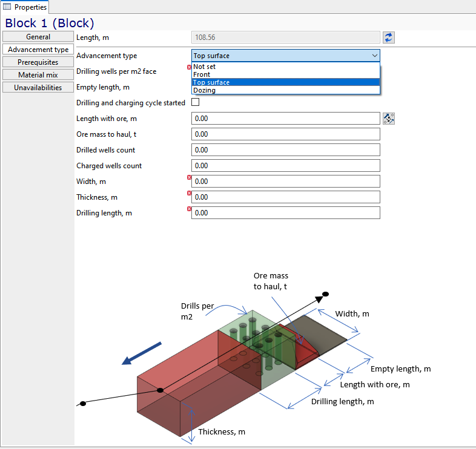Choose 'Dozing' advancement type option
The image size is (476, 449).
coord(286,90)
